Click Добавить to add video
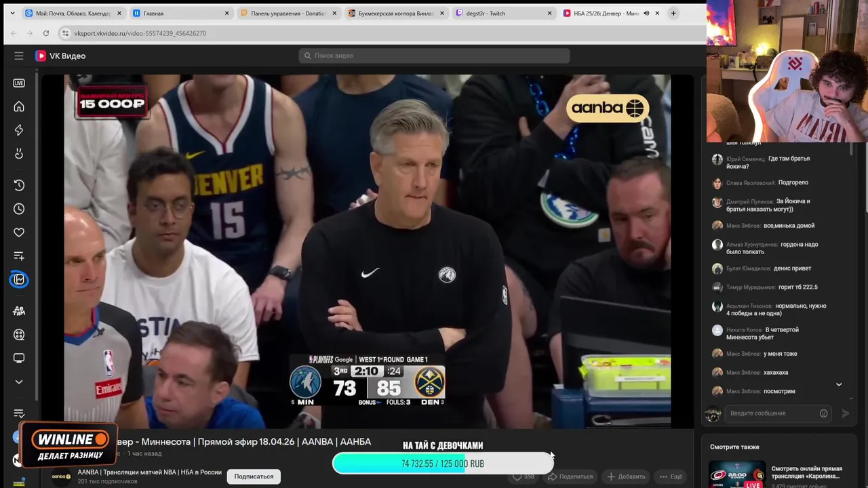Screen dimensions: 868x488 click(x=626, y=476)
